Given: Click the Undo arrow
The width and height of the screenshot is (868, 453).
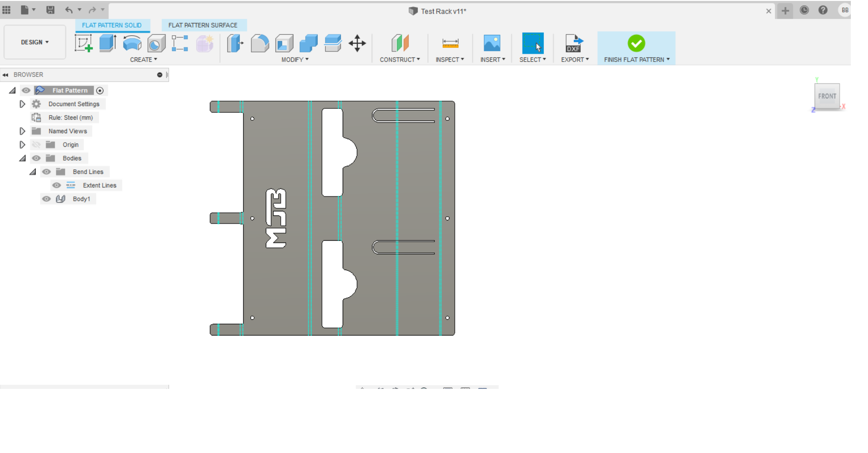Looking at the screenshot, I should click(x=69, y=10).
